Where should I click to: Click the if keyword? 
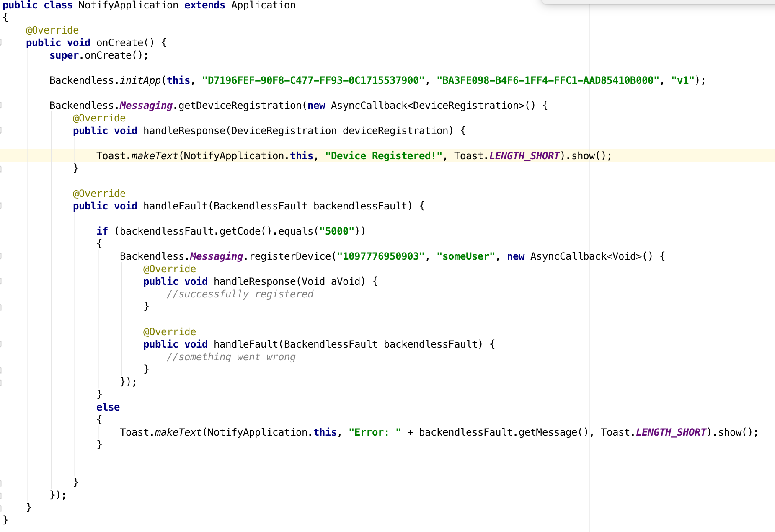click(x=102, y=231)
